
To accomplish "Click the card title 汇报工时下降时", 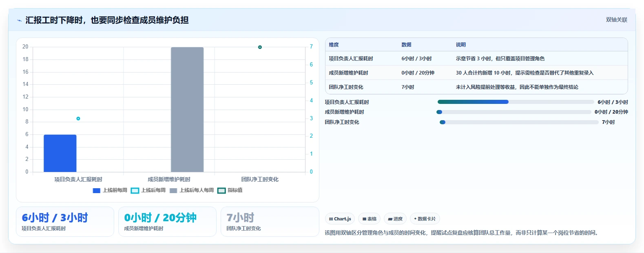I will pyautogui.click(x=107, y=20).
